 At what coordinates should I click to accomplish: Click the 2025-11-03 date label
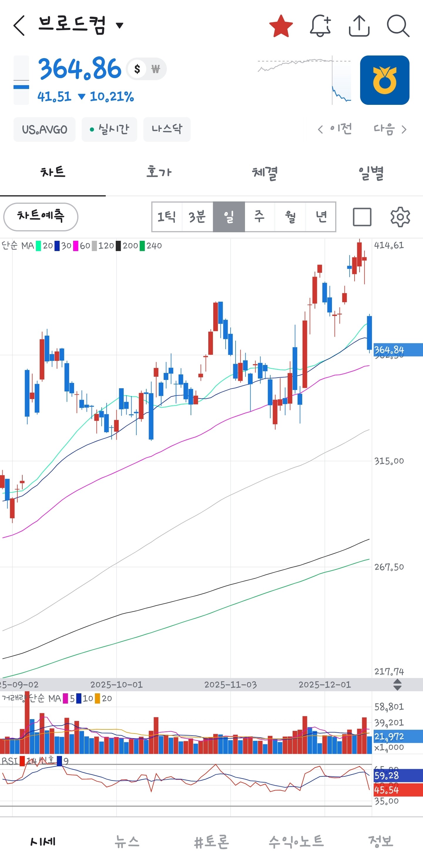(x=231, y=685)
